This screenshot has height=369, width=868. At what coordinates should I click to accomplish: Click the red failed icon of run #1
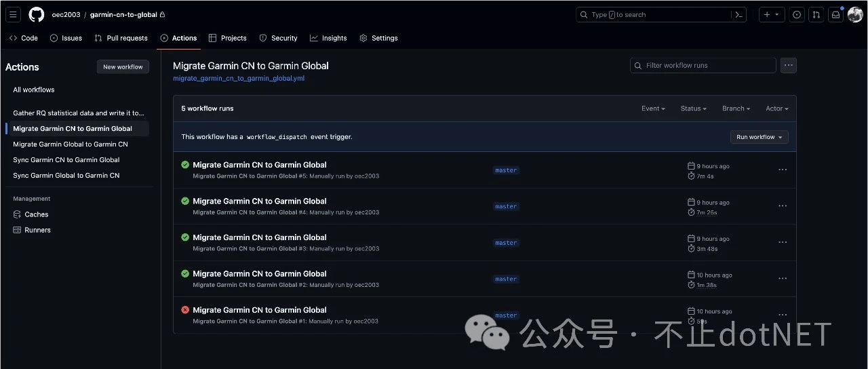pyautogui.click(x=185, y=310)
